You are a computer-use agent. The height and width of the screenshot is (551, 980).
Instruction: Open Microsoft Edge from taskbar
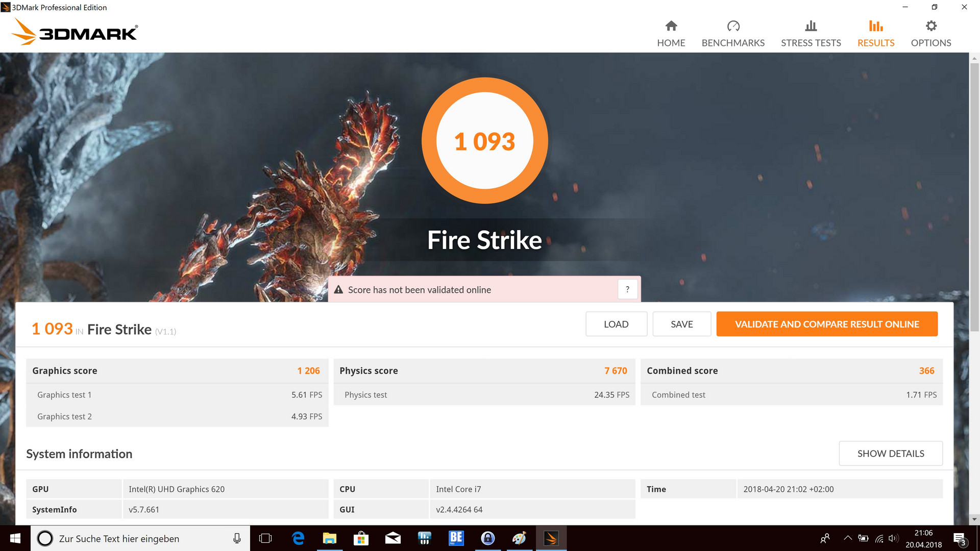298,538
